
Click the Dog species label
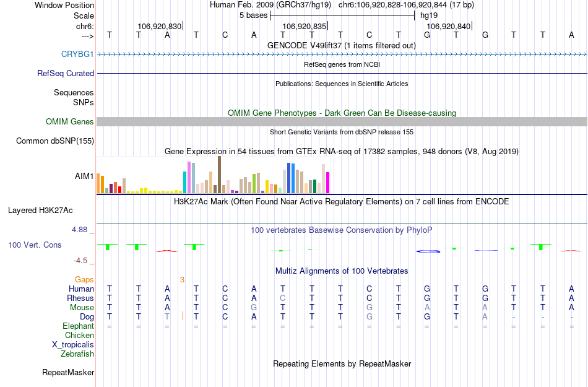[87, 317]
